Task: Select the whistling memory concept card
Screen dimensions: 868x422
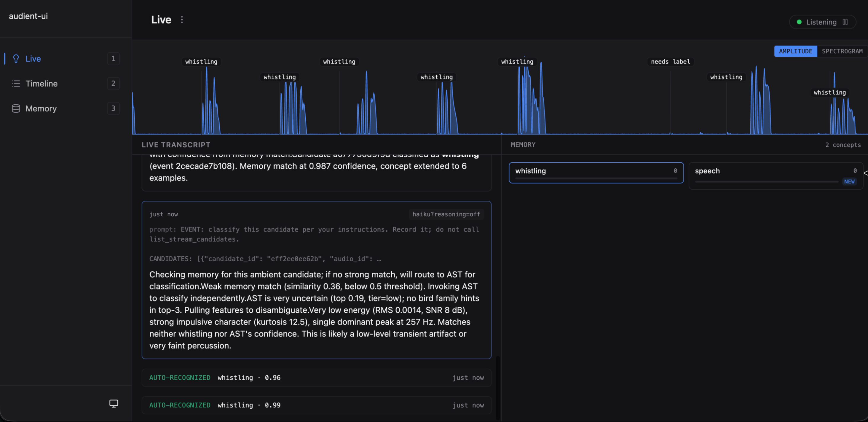Action: click(x=596, y=173)
